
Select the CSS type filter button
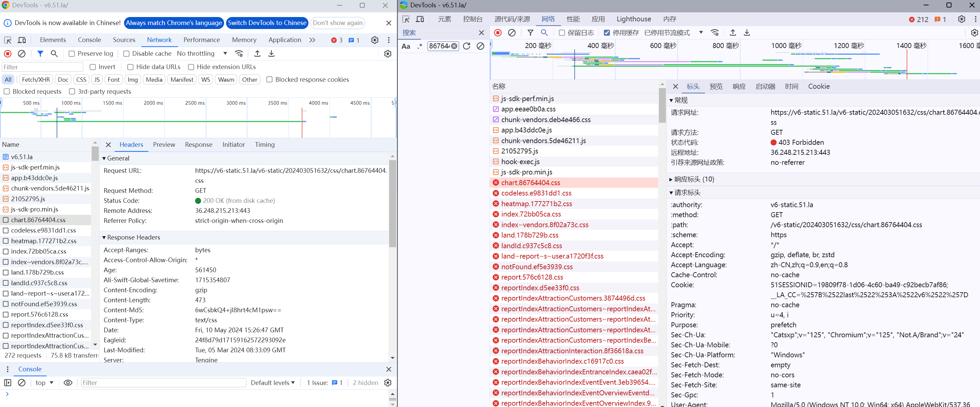point(81,80)
